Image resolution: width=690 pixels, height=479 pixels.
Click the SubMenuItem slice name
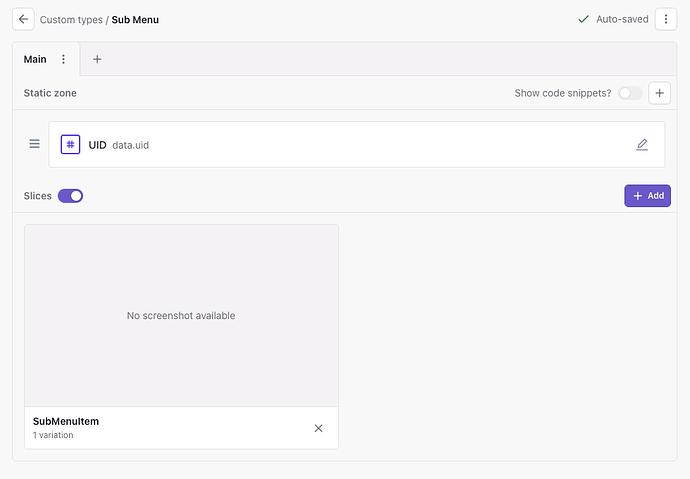(66, 421)
